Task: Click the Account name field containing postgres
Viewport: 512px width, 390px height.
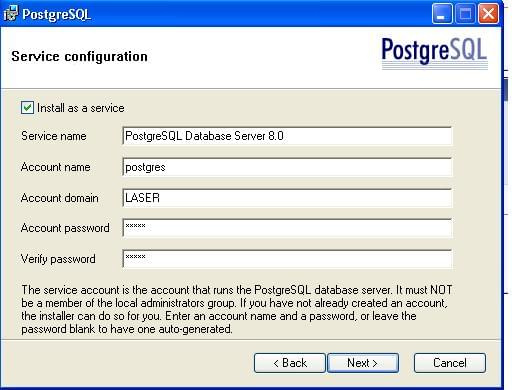Action: (x=287, y=167)
